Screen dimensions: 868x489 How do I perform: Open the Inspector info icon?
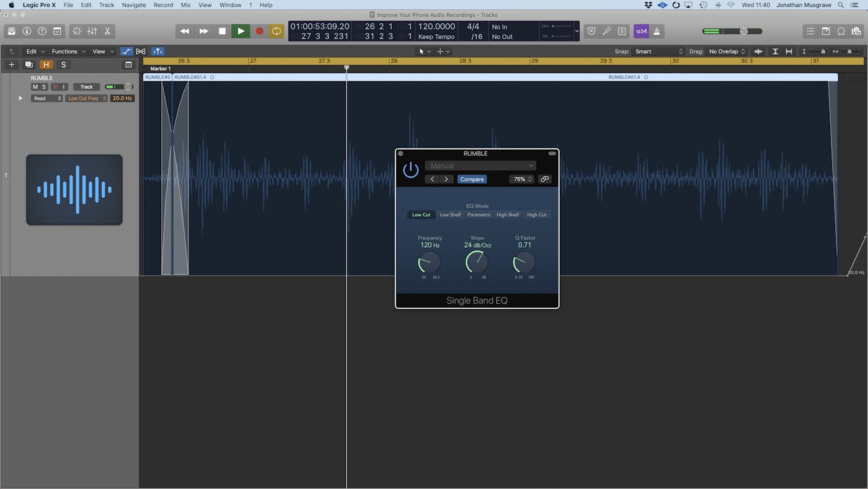pos(27,31)
